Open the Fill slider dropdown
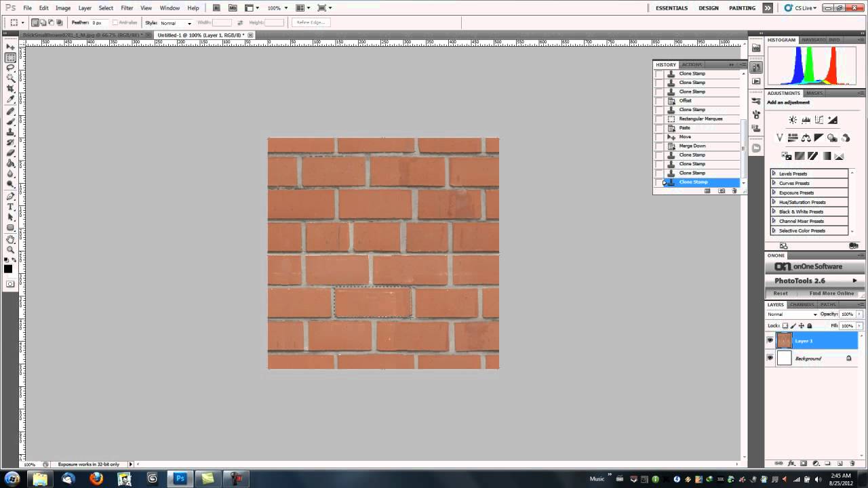The image size is (868, 488). tap(858, 325)
